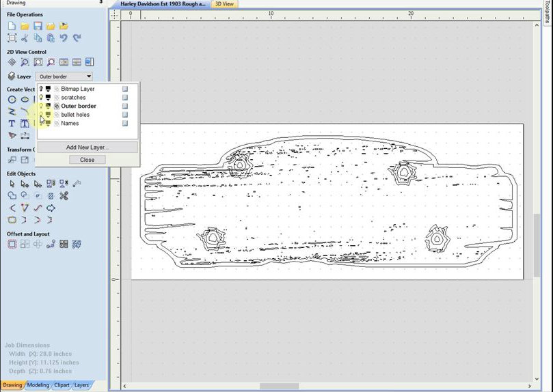Click the Zoom tool in 2D View Control

25,62
